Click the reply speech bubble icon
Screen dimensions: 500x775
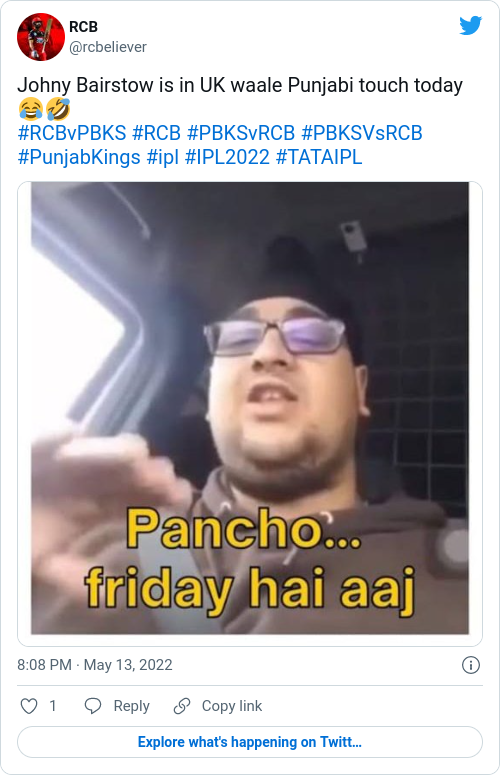tap(93, 706)
